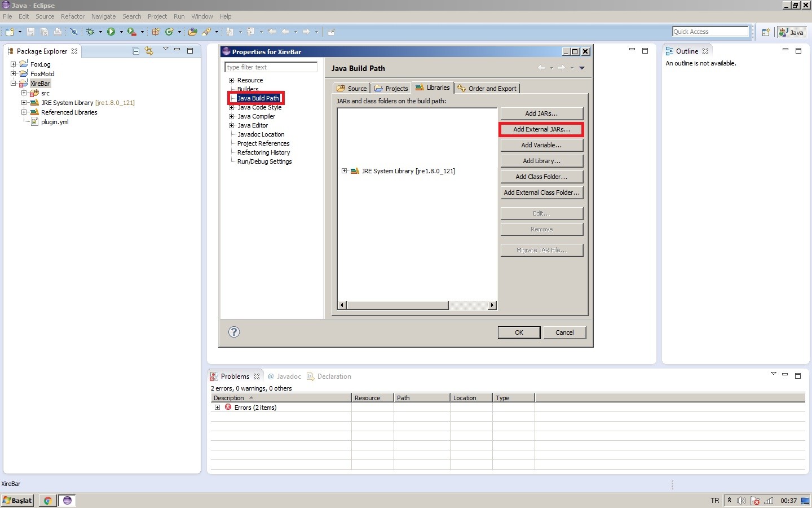Click the Next Annotation toolbar icon
Viewport: 812px width, 508px height.
point(230,32)
